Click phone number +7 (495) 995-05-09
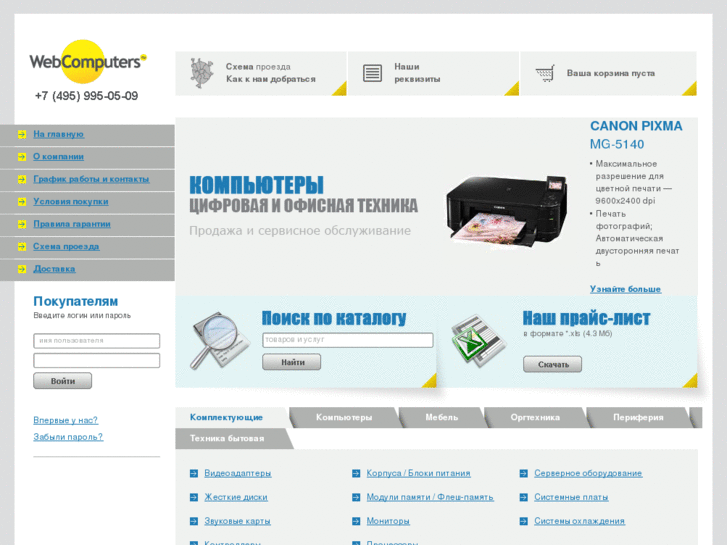This screenshot has width=727, height=545. (x=86, y=96)
